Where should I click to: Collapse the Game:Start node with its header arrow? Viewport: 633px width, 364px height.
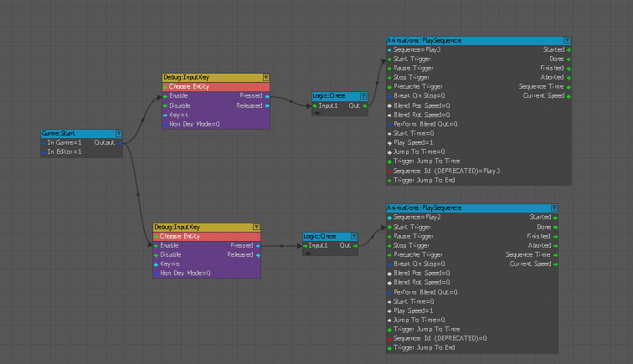click(119, 133)
